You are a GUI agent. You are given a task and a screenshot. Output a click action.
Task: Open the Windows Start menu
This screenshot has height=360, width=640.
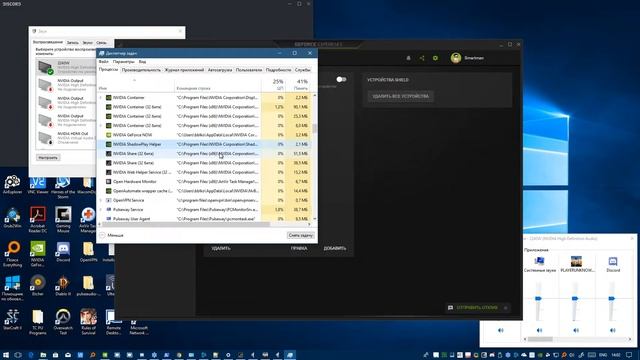tap(6, 355)
